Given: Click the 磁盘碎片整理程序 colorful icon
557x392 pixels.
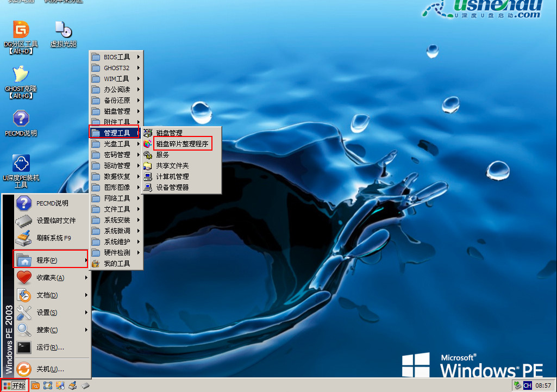Looking at the screenshot, I should click(148, 144).
